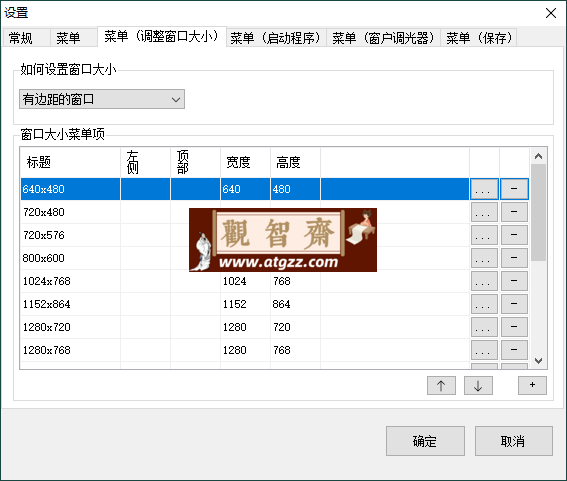Click the scrollbar up arrow in the size list
This screenshot has height=481, width=567.
point(538,156)
